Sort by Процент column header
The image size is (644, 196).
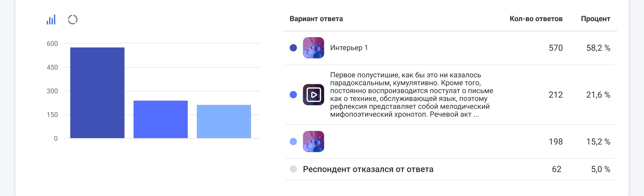click(x=595, y=19)
